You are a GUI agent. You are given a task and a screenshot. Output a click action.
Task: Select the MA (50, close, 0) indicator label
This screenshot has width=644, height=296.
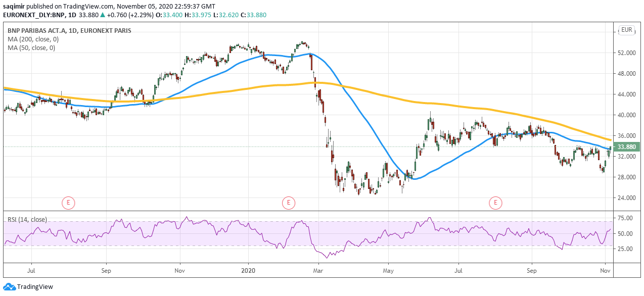31,48
